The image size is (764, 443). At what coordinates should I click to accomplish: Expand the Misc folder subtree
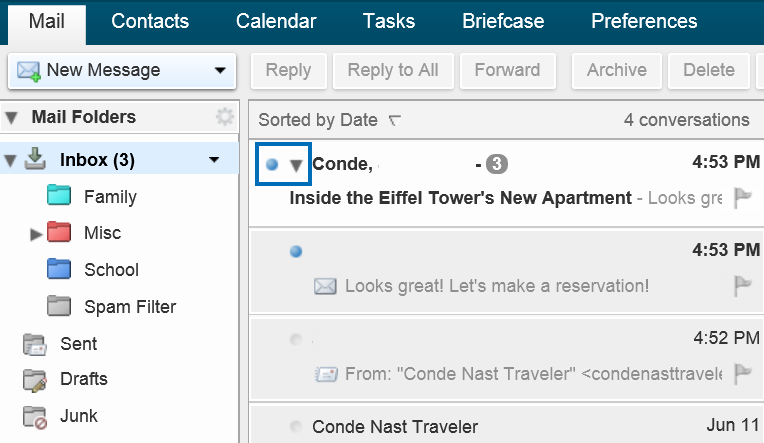pyautogui.click(x=36, y=234)
